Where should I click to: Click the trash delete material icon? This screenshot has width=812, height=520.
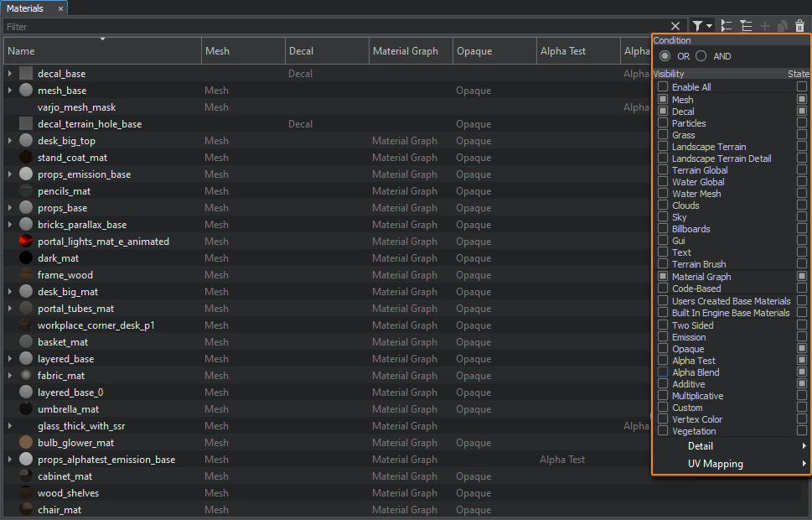click(800, 27)
